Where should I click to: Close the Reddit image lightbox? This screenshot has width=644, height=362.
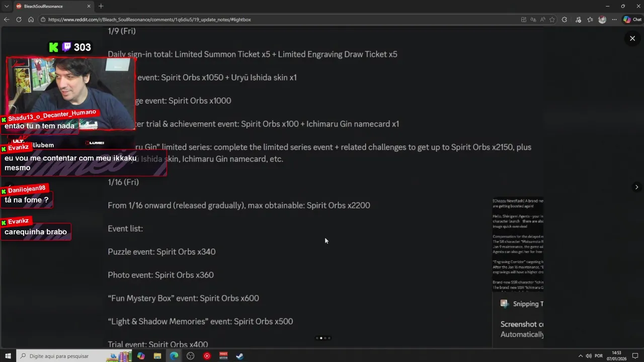point(632,38)
